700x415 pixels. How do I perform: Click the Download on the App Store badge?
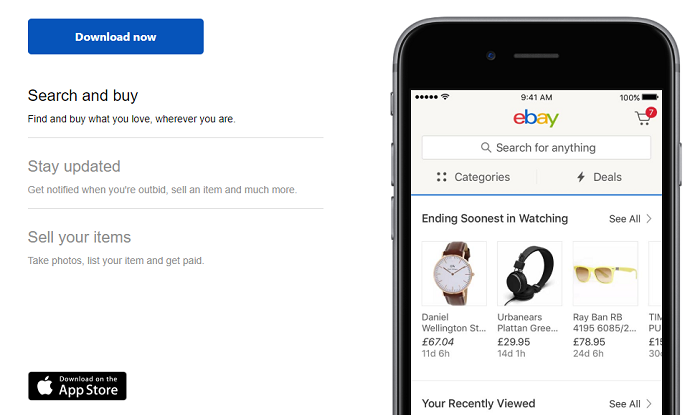click(77, 385)
